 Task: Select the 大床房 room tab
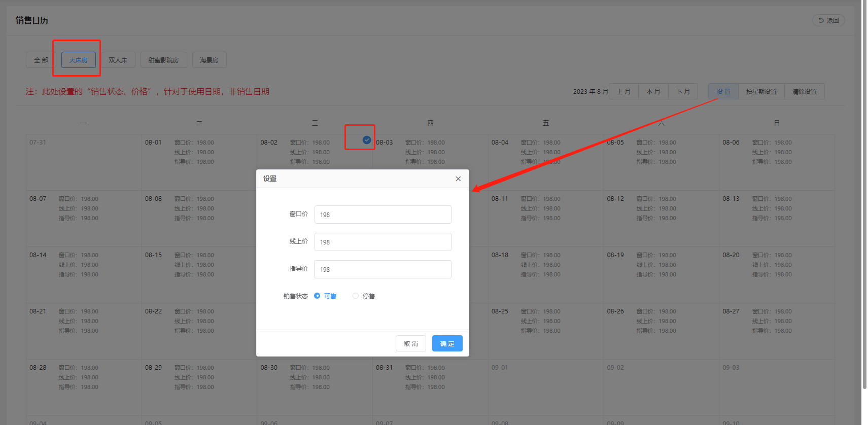78,60
